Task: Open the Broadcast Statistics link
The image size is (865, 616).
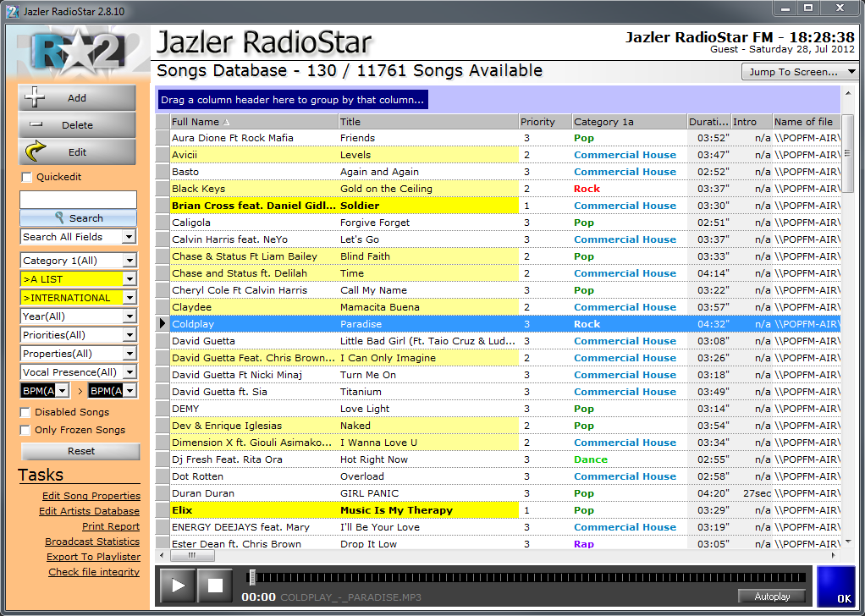Action: coord(92,542)
